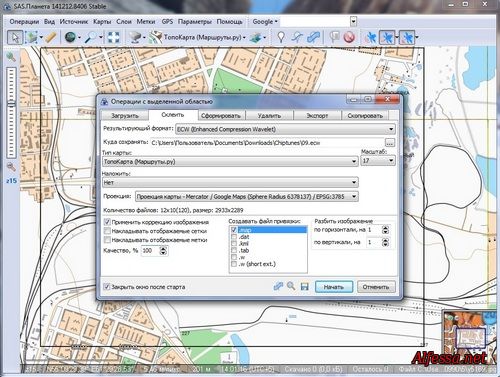Screen dimensions: 500x377
Task: Open the magnifier search tool in toolbar
Action: click(x=90, y=37)
